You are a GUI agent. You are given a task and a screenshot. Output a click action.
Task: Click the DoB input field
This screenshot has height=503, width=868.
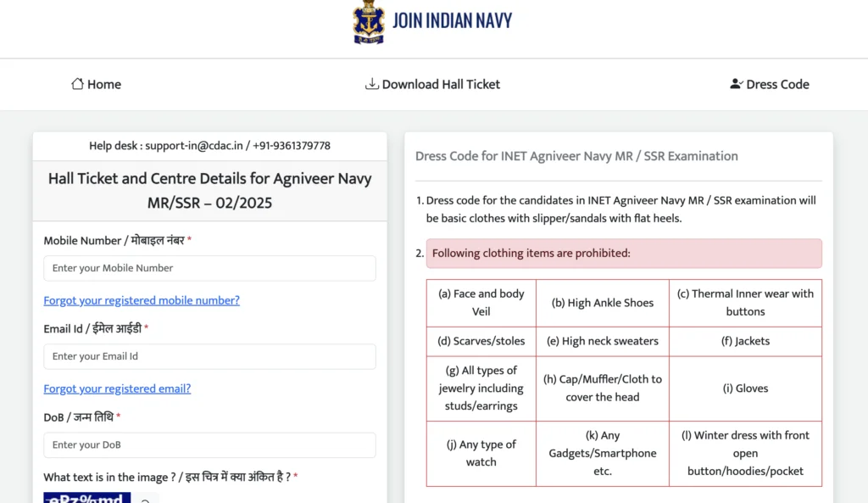click(210, 444)
